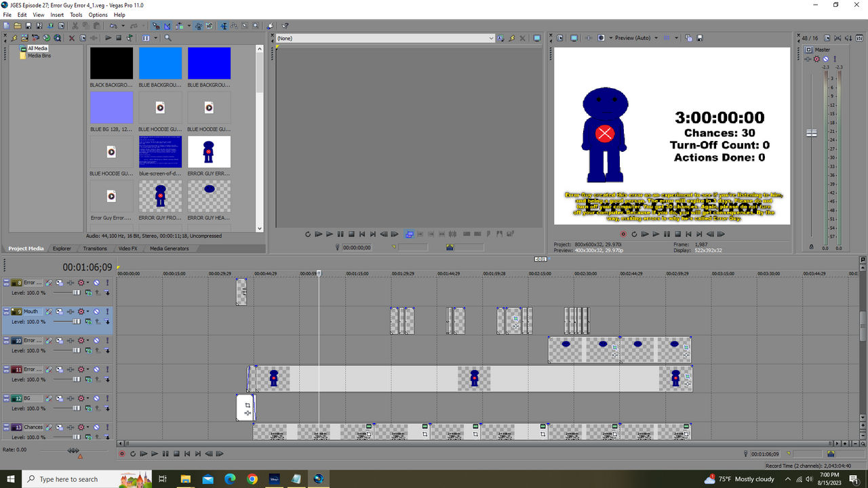Select the Zoom Edit Tool
Screen dimensions: 868x488
tap(256, 25)
